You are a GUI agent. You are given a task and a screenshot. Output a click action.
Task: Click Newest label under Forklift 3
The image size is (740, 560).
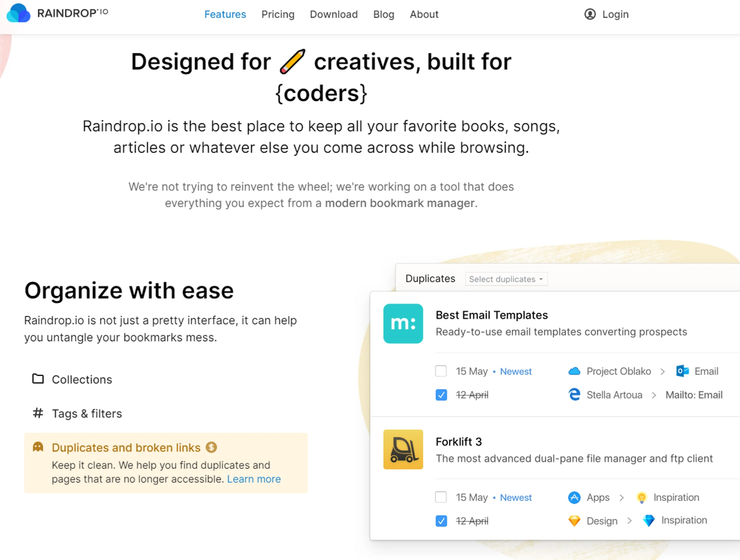pyautogui.click(x=516, y=497)
